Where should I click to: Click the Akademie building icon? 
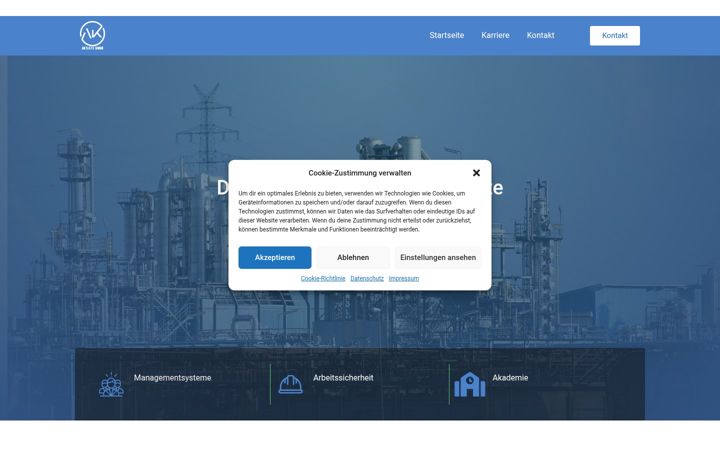[x=470, y=384]
